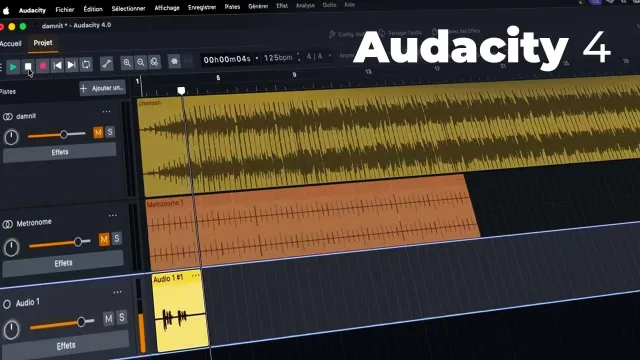Open the Metronome track options menu (three dots)
640x360 pixels.
[x=113, y=216]
